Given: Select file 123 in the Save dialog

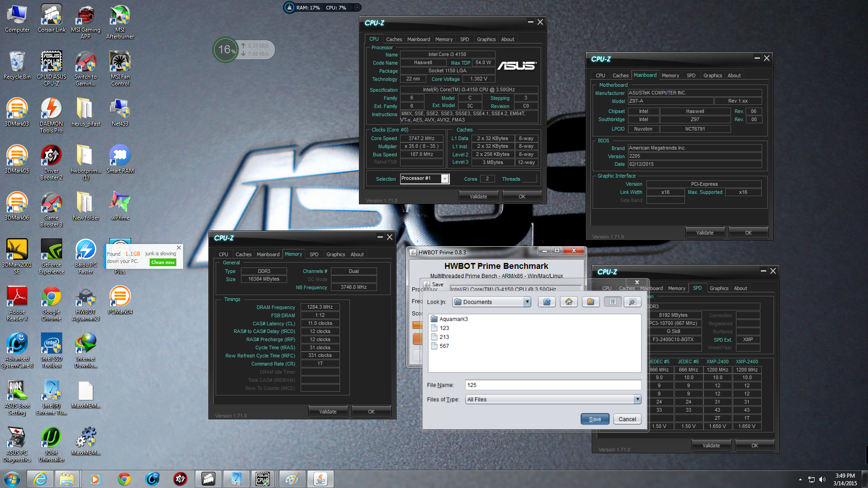Looking at the screenshot, I should coord(440,328).
